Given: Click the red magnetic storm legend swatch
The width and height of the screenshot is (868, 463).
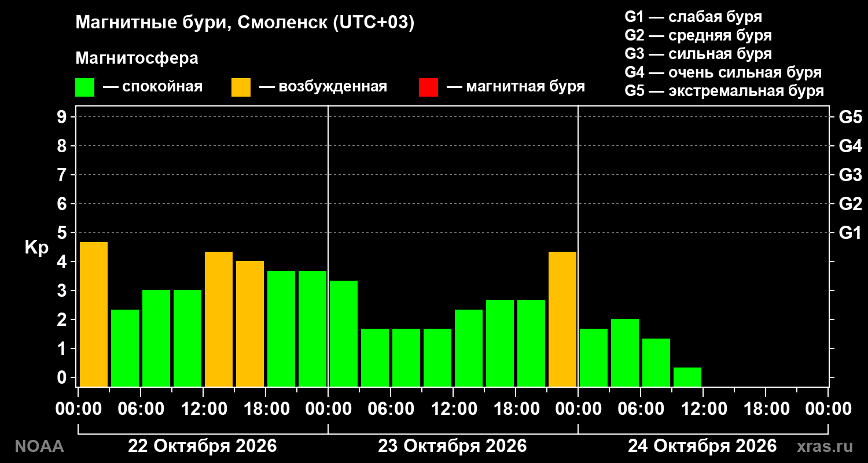Looking at the screenshot, I should (428, 87).
